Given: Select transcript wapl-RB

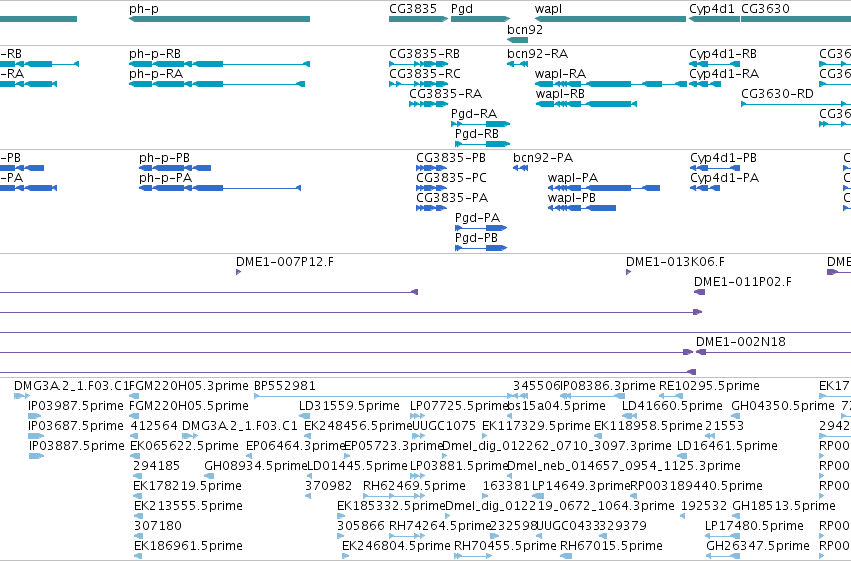Looking at the screenshot, I should tap(586, 104).
